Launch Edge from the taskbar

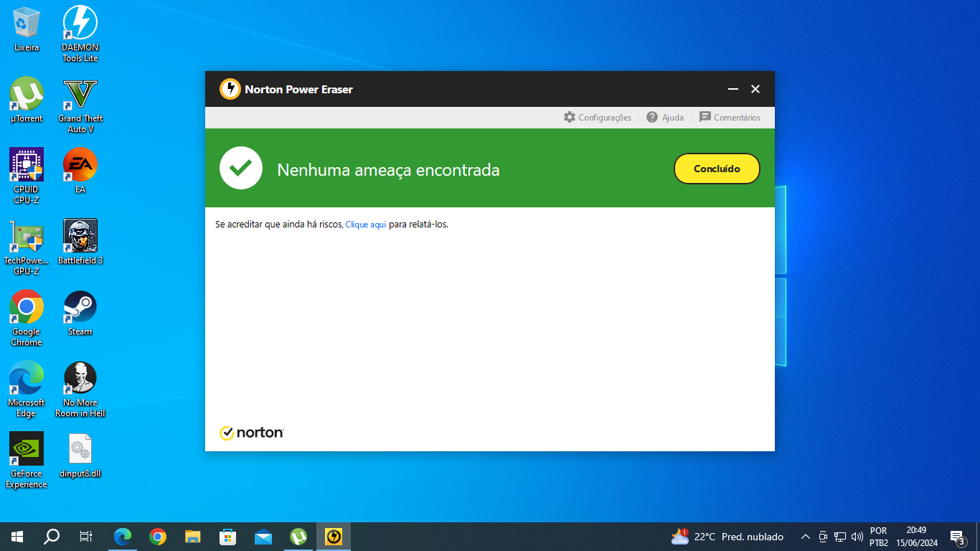(x=123, y=537)
